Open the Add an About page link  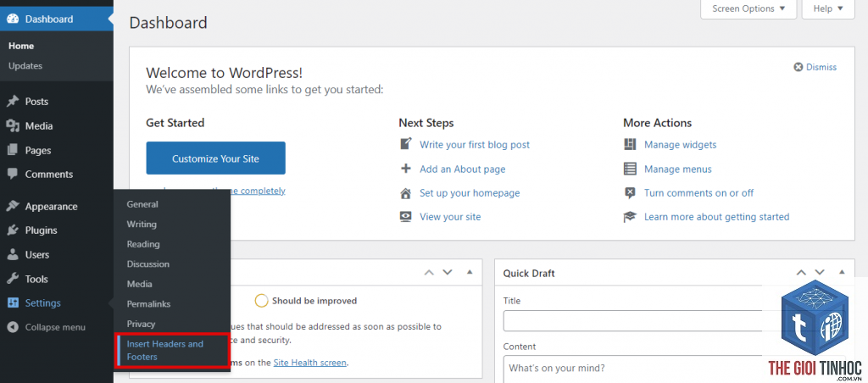[462, 169]
